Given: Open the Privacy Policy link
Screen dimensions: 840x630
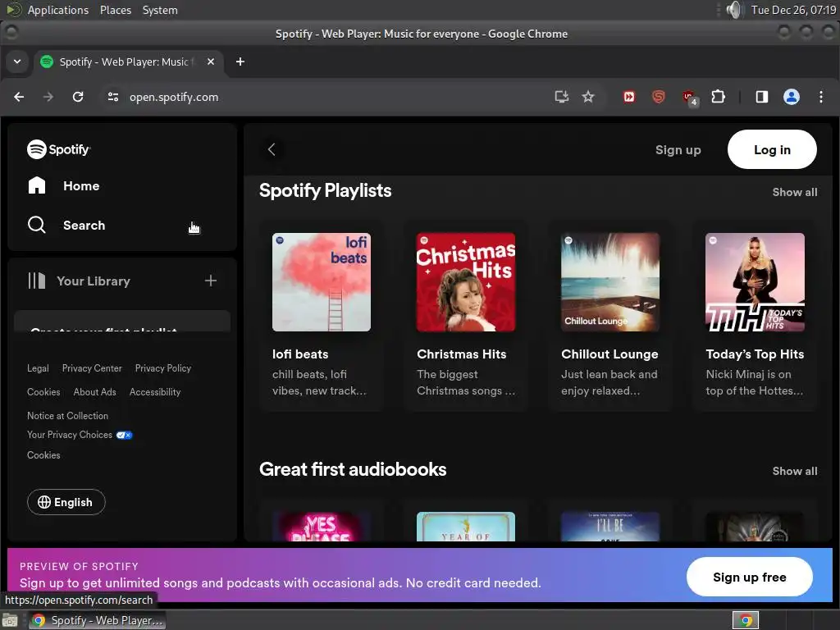Looking at the screenshot, I should click(163, 368).
